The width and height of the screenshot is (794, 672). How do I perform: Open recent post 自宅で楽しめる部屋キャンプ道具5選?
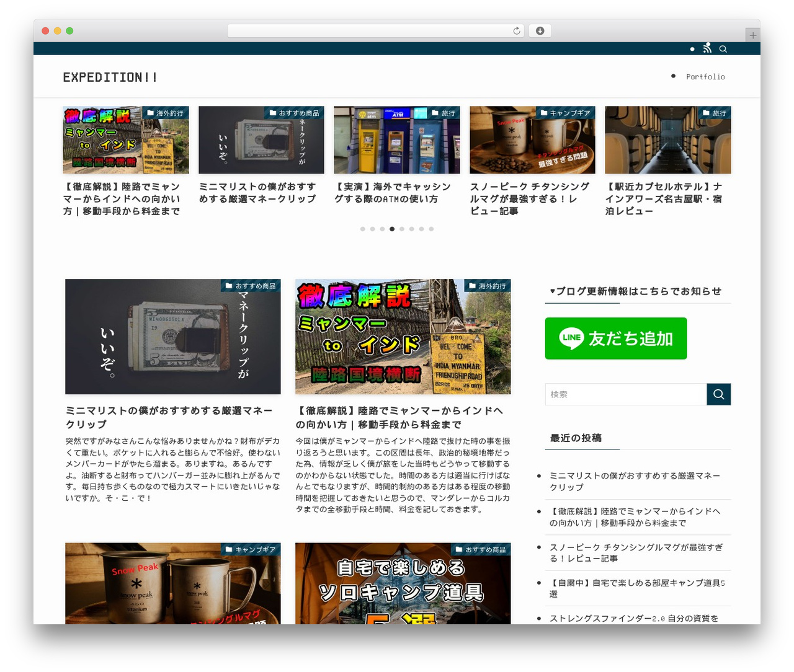[637, 588]
